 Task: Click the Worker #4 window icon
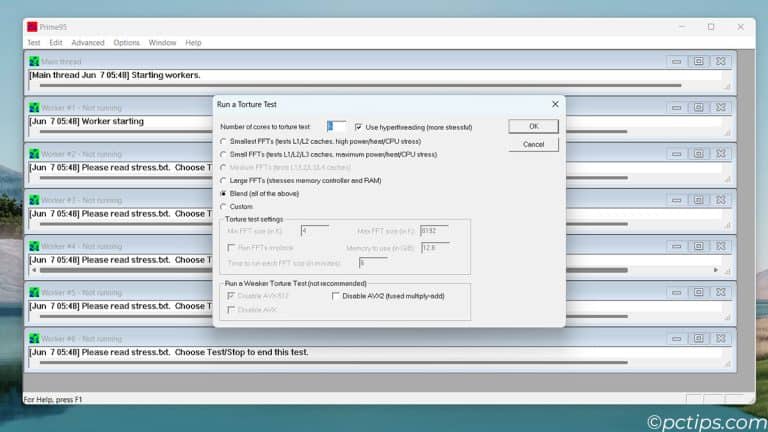pos(34,246)
